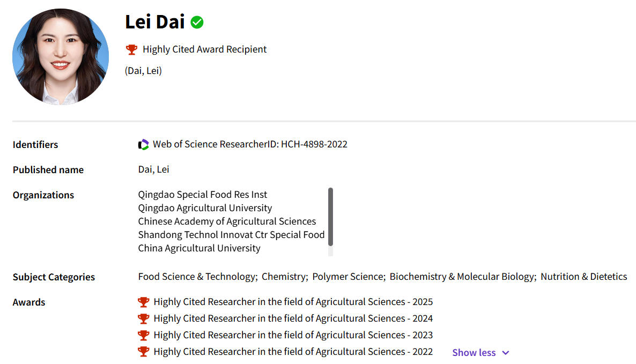Click the Food Science & Technology category
This screenshot has width=636, height=364.
[x=197, y=277]
